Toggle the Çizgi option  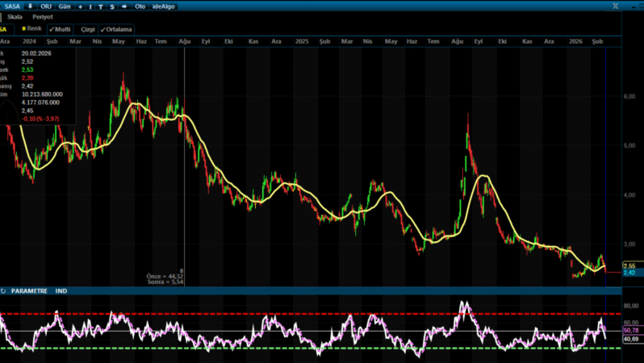tap(85, 28)
